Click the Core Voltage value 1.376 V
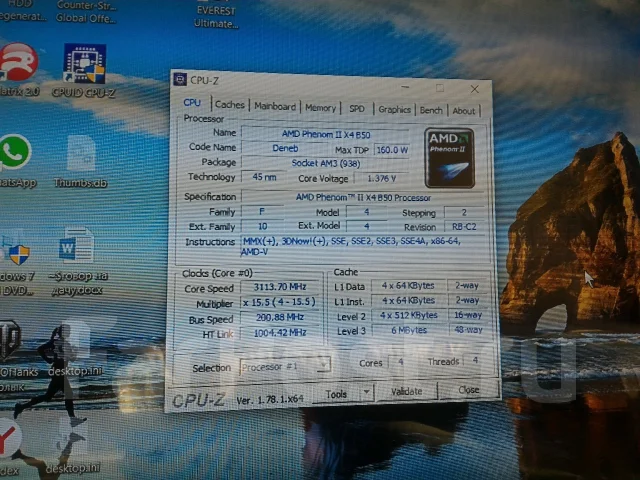Screen dimensions: 640x480 (381, 178)
